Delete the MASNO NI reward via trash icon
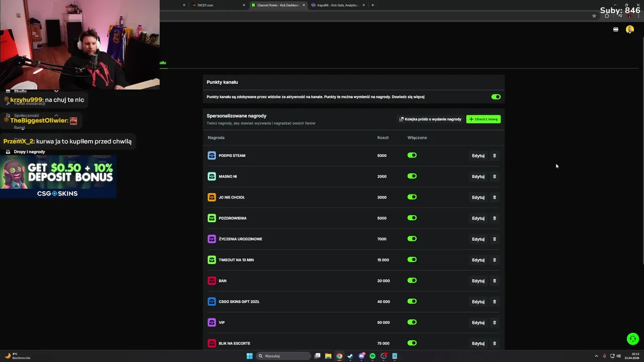644x362 pixels. pos(495,176)
